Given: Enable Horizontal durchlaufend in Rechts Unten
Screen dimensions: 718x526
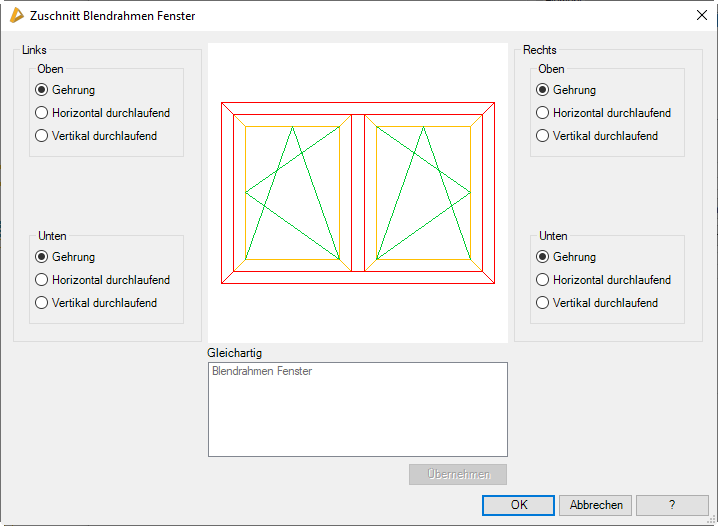Looking at the screenshot, I should 543,280.
